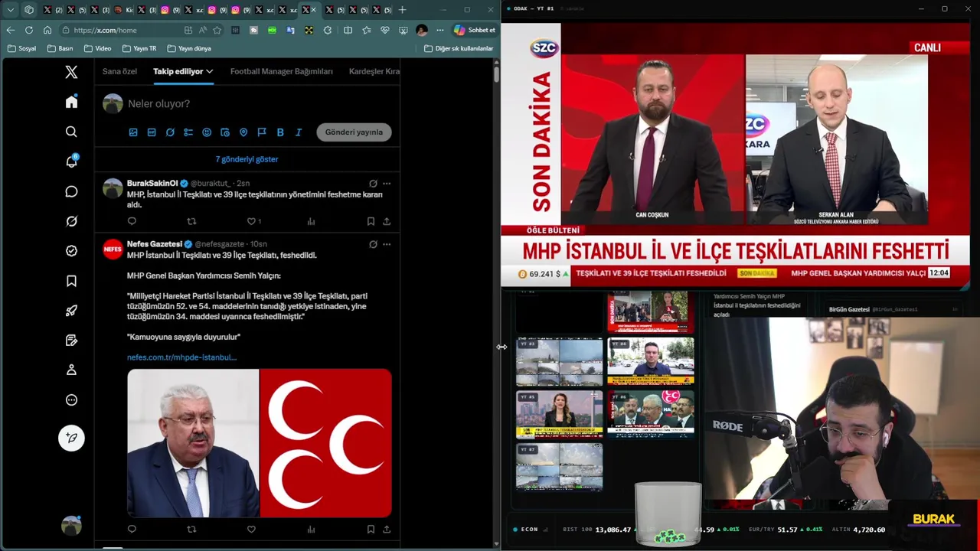Add a poll to the new post
980x551 pixels.
[188, 132]
